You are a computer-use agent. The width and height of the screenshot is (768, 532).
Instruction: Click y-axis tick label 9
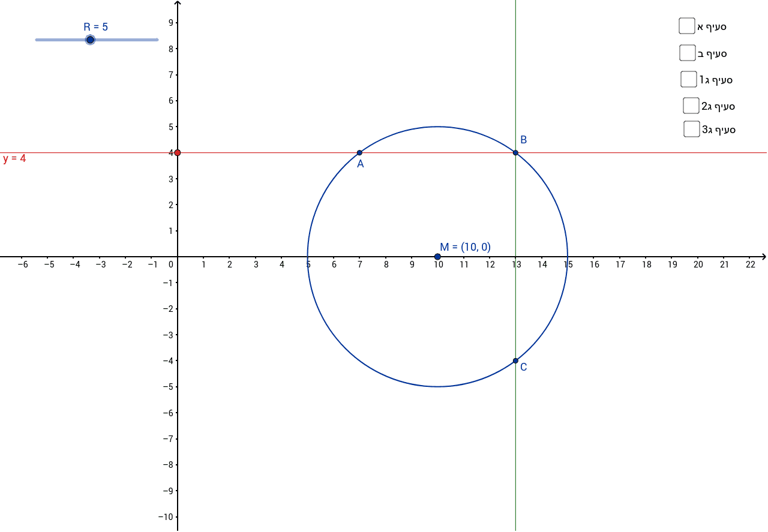coord(170,23)
